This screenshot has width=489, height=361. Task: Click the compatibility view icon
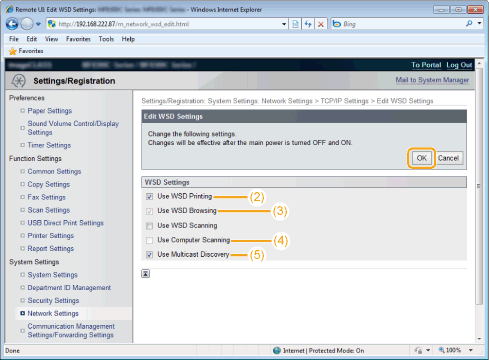[295, 24]
